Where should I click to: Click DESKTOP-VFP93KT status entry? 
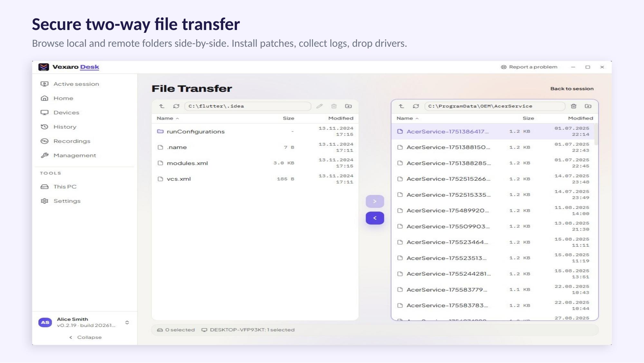[248, 330]
